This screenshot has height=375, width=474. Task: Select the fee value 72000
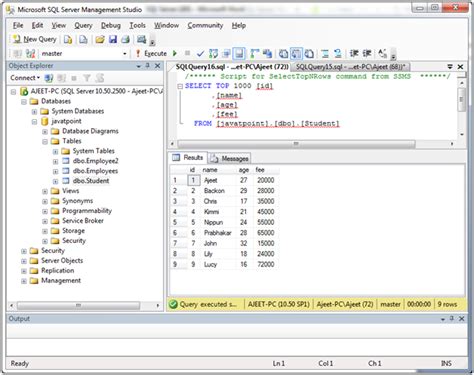pos(266,265)
